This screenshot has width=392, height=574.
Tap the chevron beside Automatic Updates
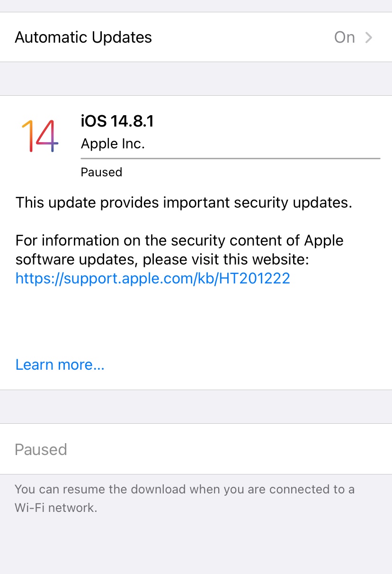(x=369, y=37)
